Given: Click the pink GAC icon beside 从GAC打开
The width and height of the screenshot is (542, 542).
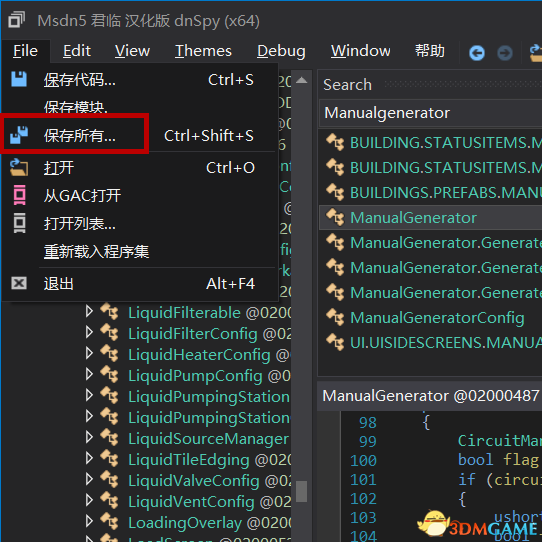Looking at the screenshot, I should click(x=19, y=195).
